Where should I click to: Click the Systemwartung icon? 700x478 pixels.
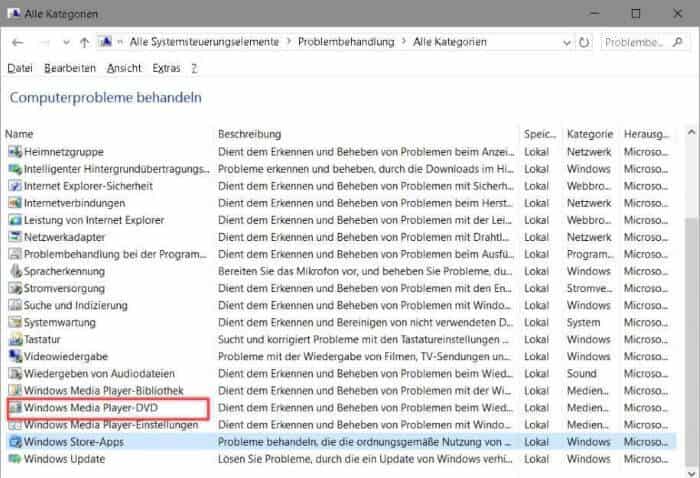pyautogui.click(x=15, y=322)
